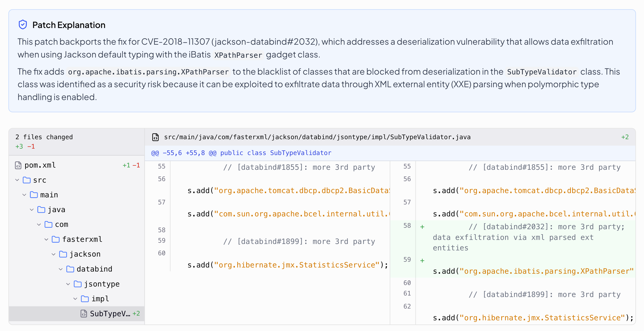The height and width of the screenshot is (331, 644).
Task: Click added line 59 plus marker
Action: click(x=422, y=261)
